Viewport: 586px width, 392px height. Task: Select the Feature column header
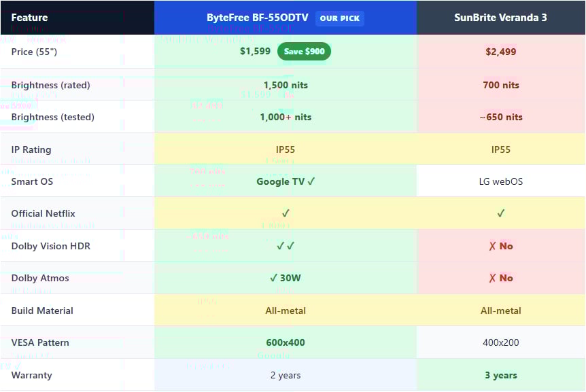[x=30, y=18]
